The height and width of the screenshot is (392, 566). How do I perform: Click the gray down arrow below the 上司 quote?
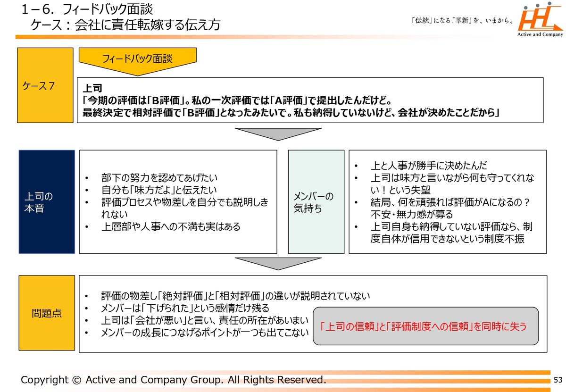click(x=278, y=133)
